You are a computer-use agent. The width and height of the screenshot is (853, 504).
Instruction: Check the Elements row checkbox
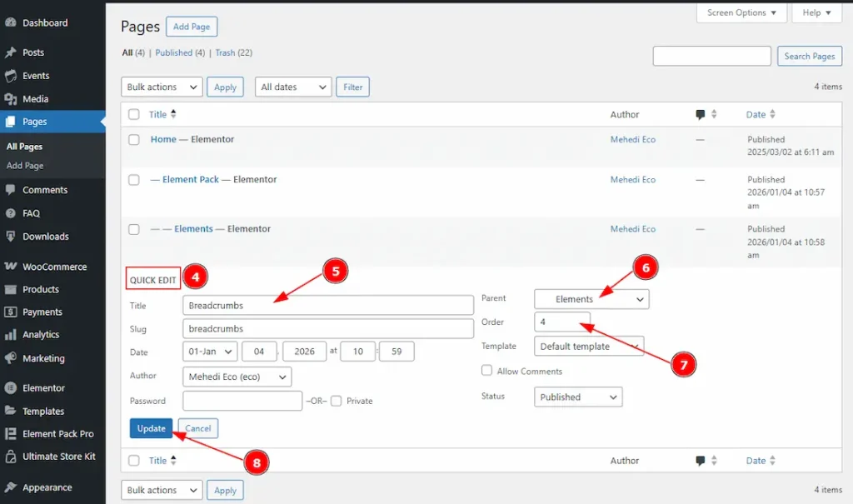[134, 229]
